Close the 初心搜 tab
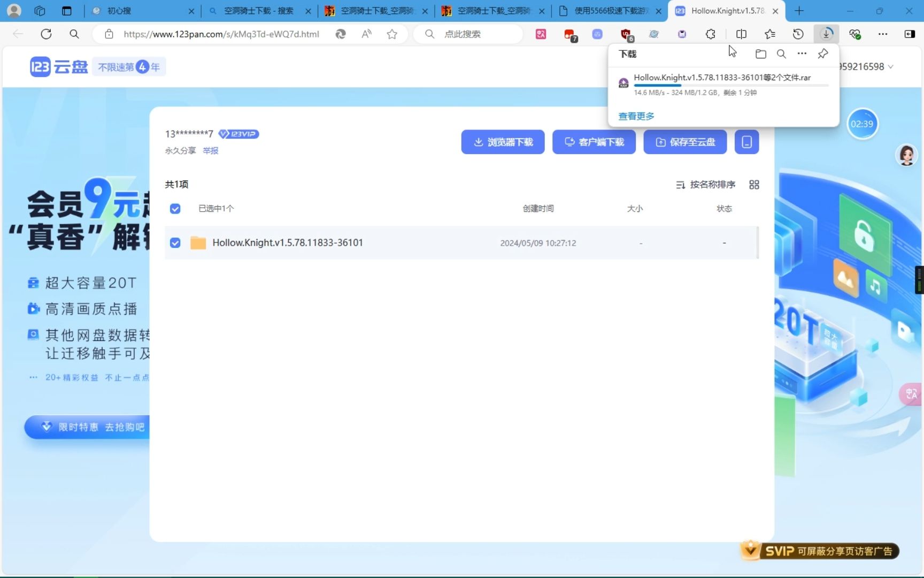The image size is (924, 578). (x=192, y=11)
